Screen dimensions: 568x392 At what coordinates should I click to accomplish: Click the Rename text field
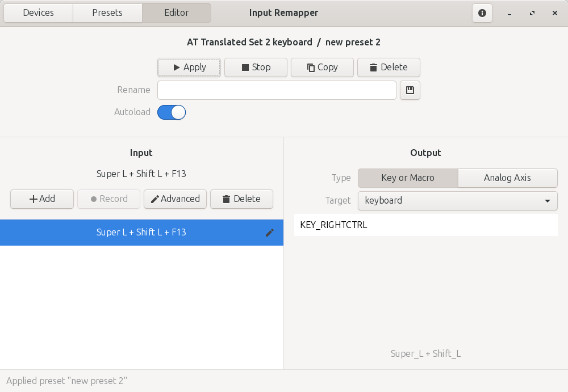pos(277,90)
